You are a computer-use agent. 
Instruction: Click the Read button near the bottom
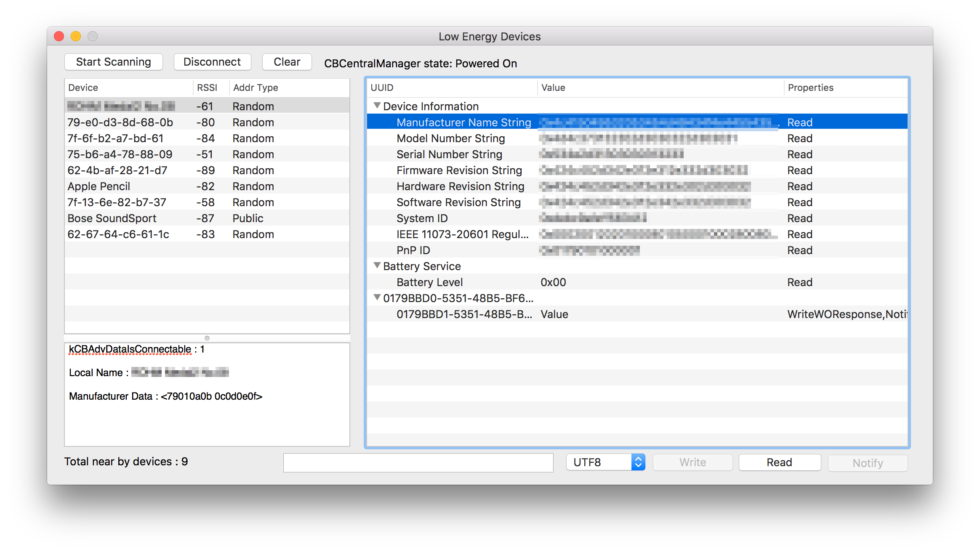point(779,462)
